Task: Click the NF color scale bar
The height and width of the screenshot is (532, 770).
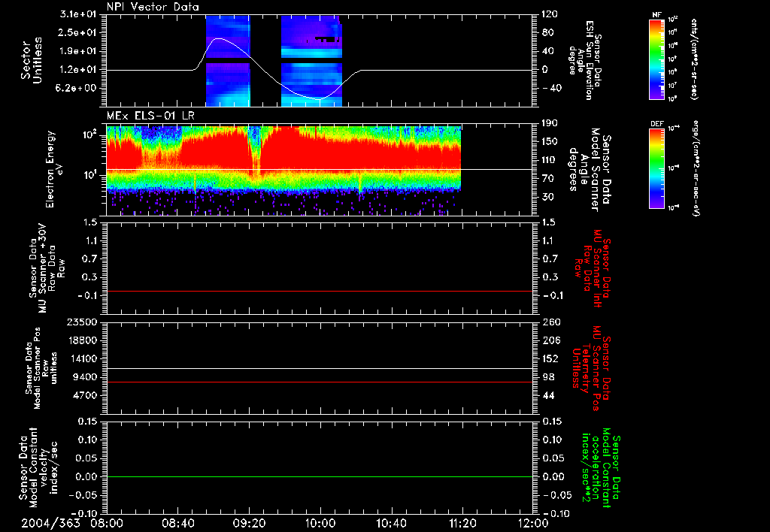Action: click(x=656, y=59)
